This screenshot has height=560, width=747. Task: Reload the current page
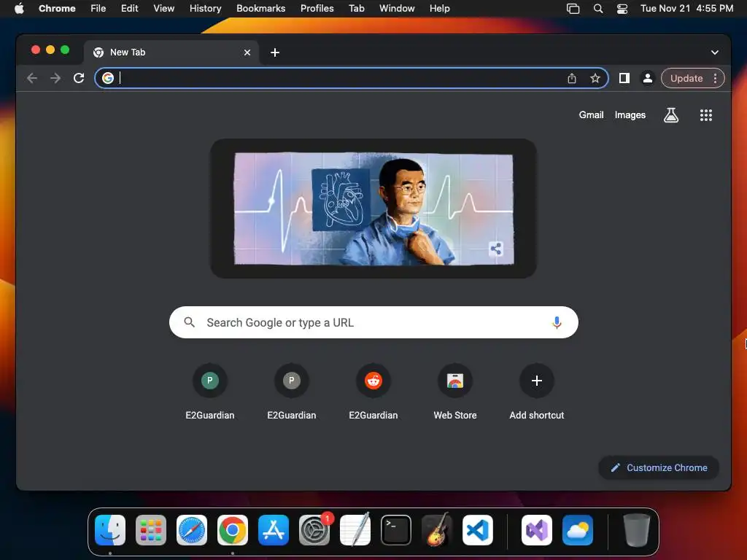point(79,78)
